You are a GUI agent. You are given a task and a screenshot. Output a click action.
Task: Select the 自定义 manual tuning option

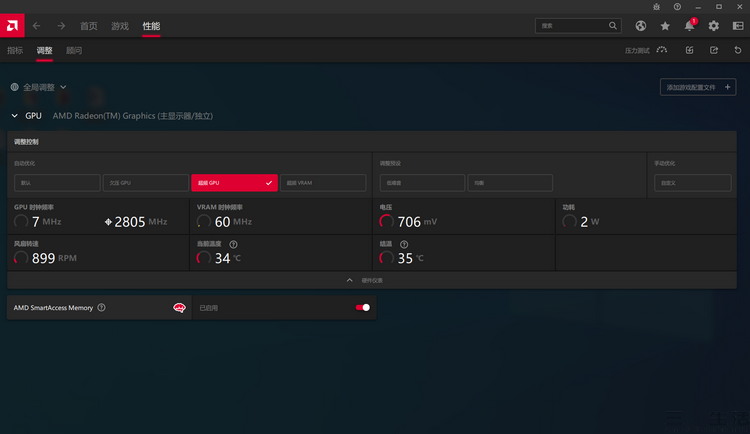click(693, 183)
